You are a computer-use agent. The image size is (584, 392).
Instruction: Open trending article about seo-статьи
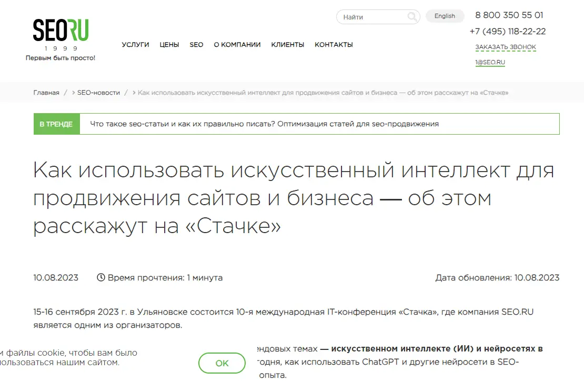pyautogui.click(x=265, y=124)
